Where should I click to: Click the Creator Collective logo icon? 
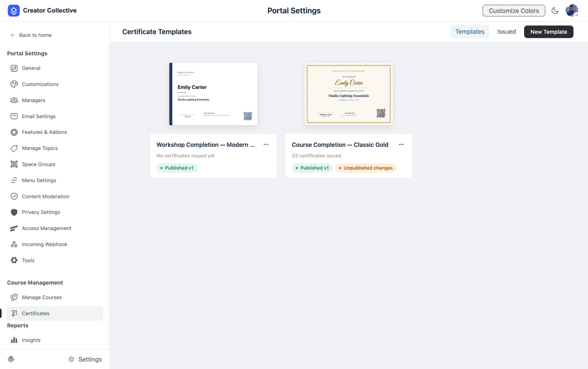[x=14, y=11]
